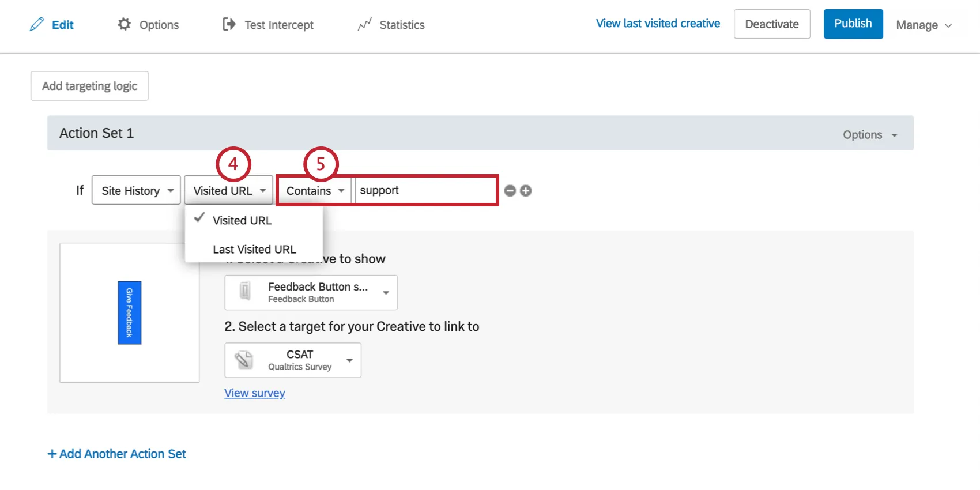This screenshot has height=490, width=980.
Task: Click the Statistics chart icon
Action: point(364,24)
